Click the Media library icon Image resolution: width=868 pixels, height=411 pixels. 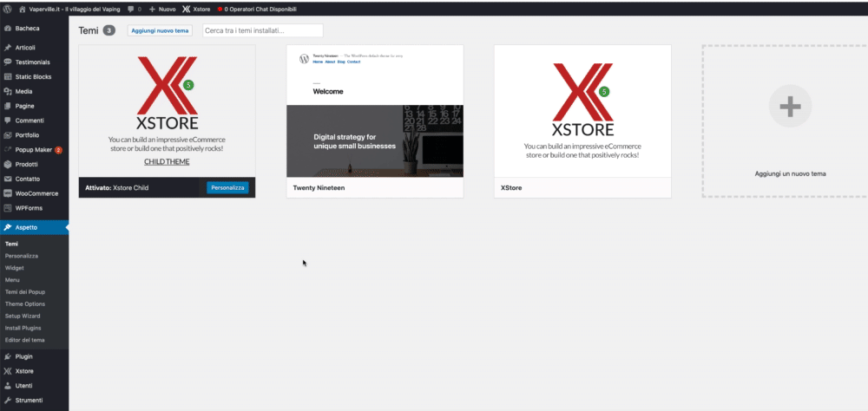point(8,91)
